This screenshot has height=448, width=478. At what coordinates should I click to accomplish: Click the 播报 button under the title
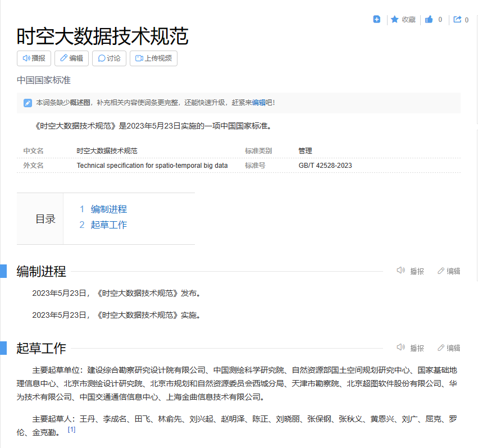(x=34, y=58)
